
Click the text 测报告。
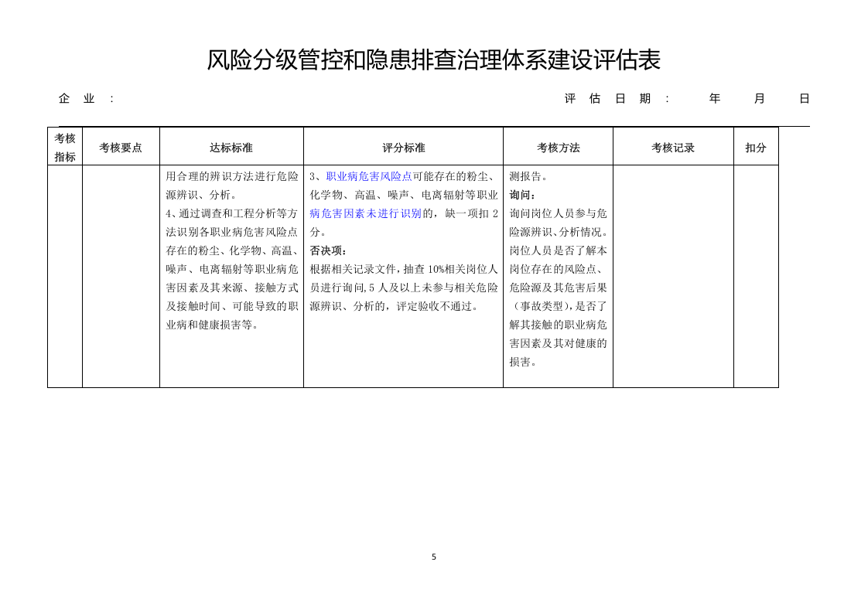point(528,176)
